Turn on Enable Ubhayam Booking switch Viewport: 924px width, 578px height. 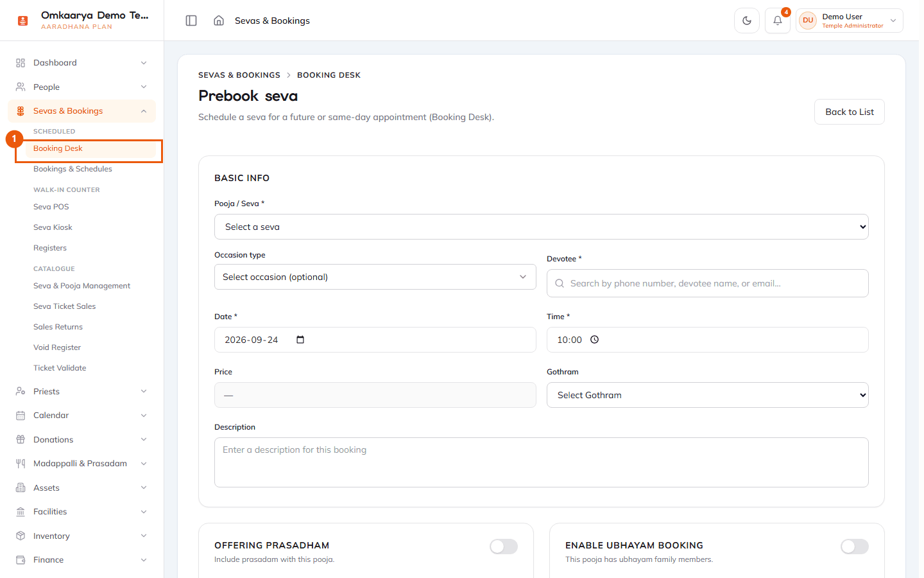click(855, 547)
